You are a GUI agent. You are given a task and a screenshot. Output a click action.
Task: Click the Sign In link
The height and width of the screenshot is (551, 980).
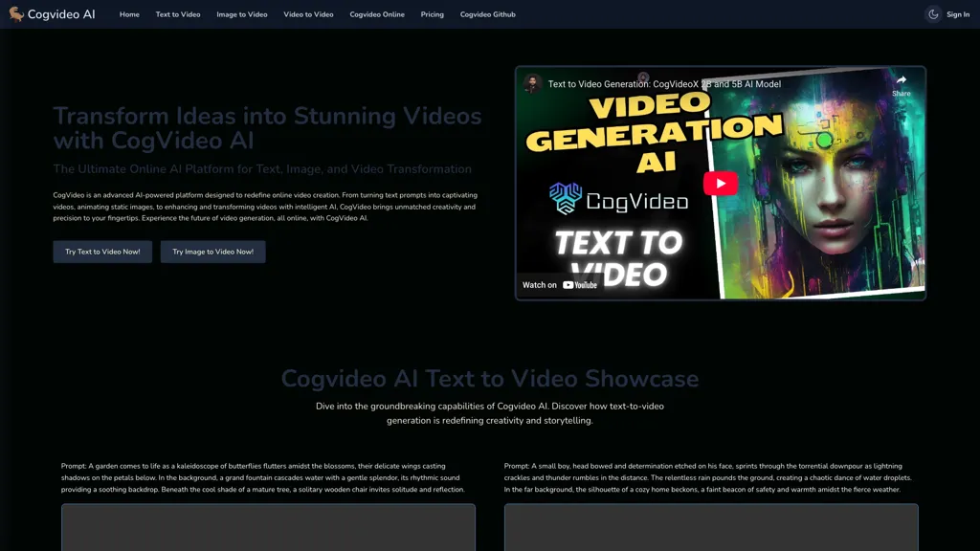click(x=957, y=14)
